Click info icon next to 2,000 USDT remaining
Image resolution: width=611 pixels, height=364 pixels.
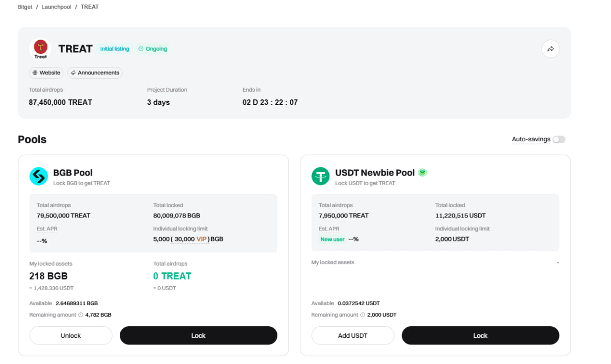pos(363,315)
